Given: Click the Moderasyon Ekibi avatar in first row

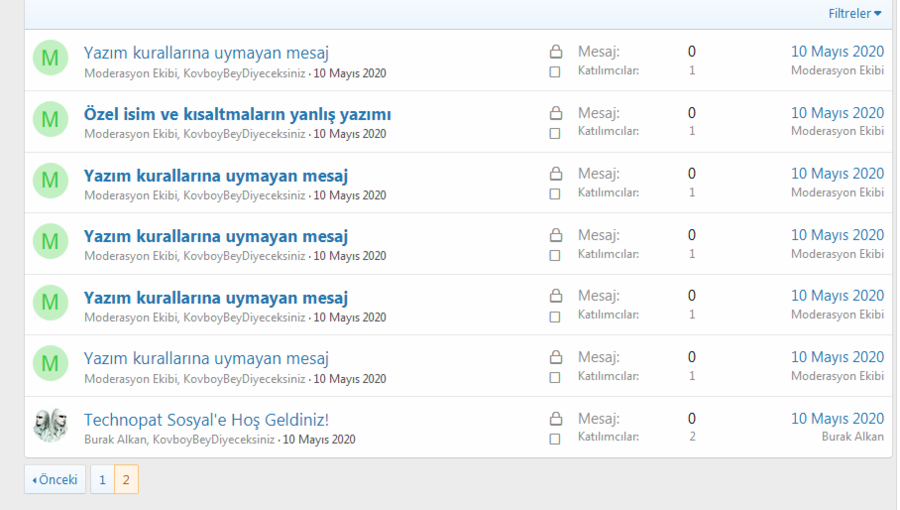Looking at the screenshot, I should click(50, 59).
